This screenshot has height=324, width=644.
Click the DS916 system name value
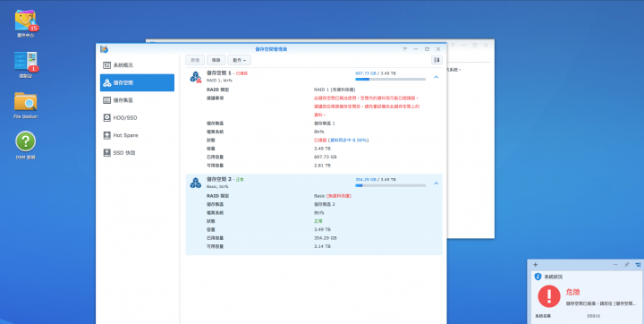pyautogui.click(x=593, y=316)
